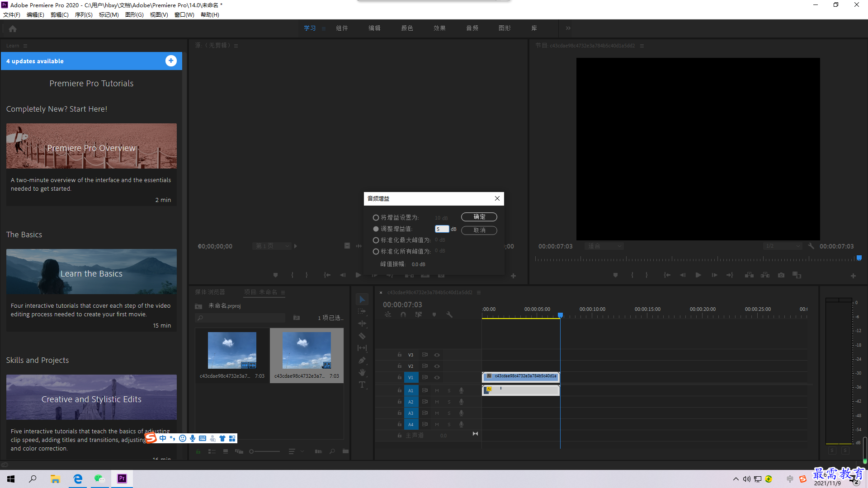The image size is (868, 488).
Task: Expand workspace overflow chevrons
Action: (568, 28)
